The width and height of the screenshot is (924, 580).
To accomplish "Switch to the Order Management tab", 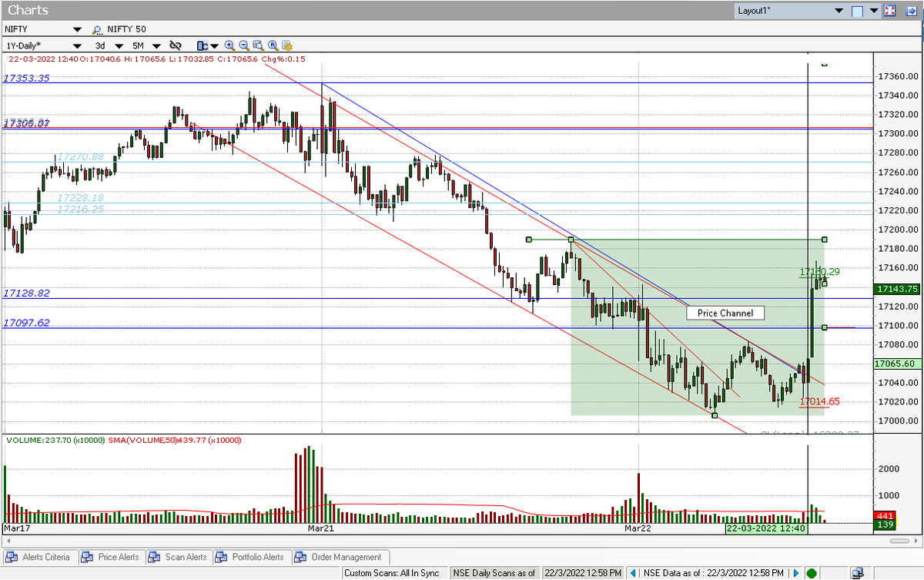I will tap(340, 557).
